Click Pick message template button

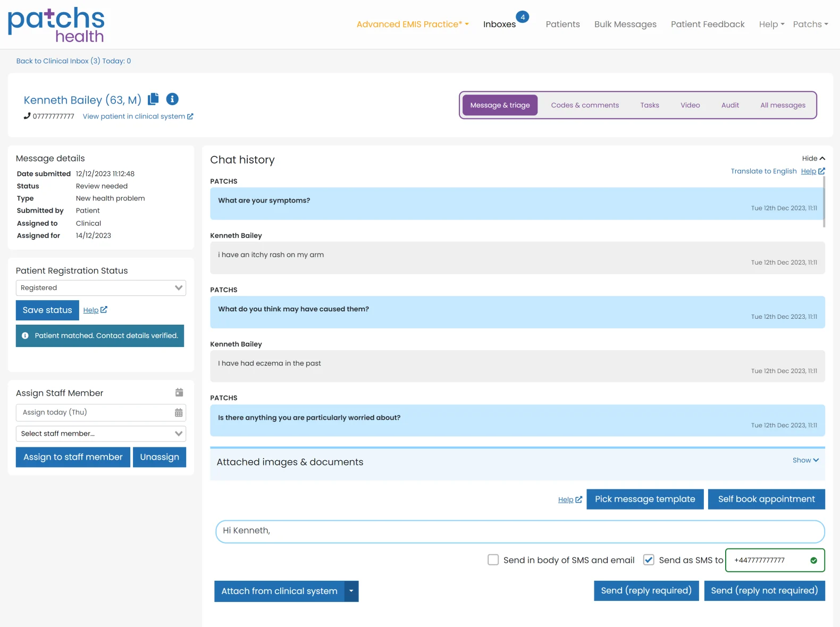(x=645, y=499)
